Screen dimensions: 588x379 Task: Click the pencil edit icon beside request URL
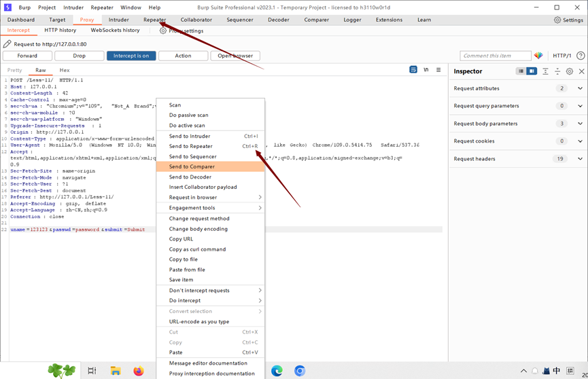[7, 44]
